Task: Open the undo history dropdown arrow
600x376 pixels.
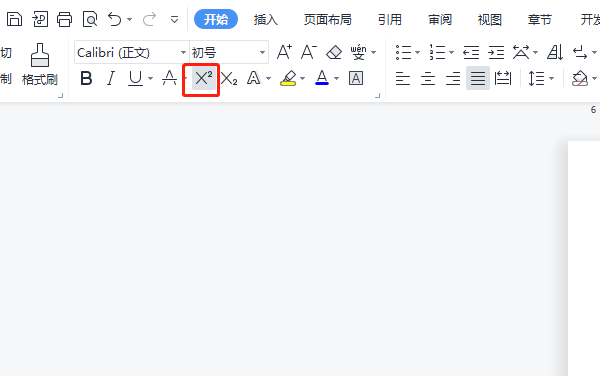Action: coord(130,19)
